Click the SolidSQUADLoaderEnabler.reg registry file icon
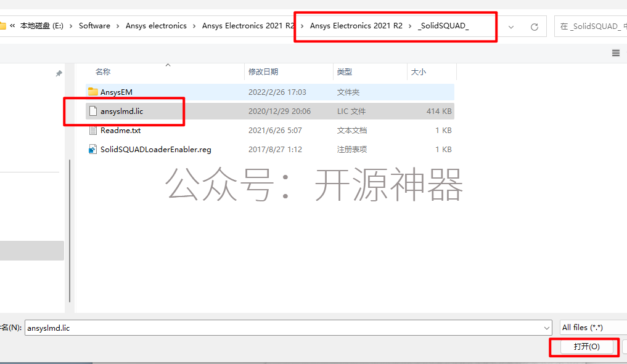This screenshot has width=627, height=364. [92, 150]
